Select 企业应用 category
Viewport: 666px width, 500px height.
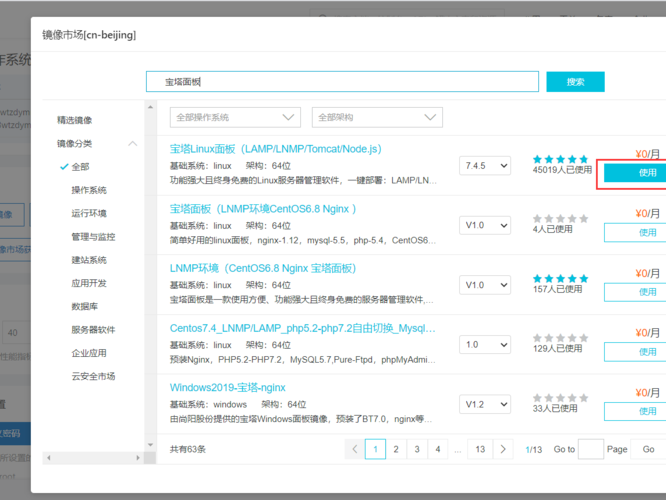89,353
